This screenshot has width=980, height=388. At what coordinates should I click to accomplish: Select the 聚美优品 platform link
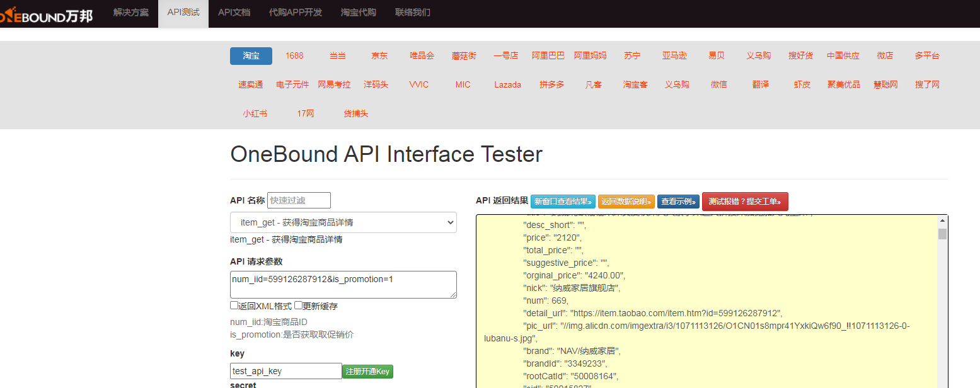tap(844, 84)
